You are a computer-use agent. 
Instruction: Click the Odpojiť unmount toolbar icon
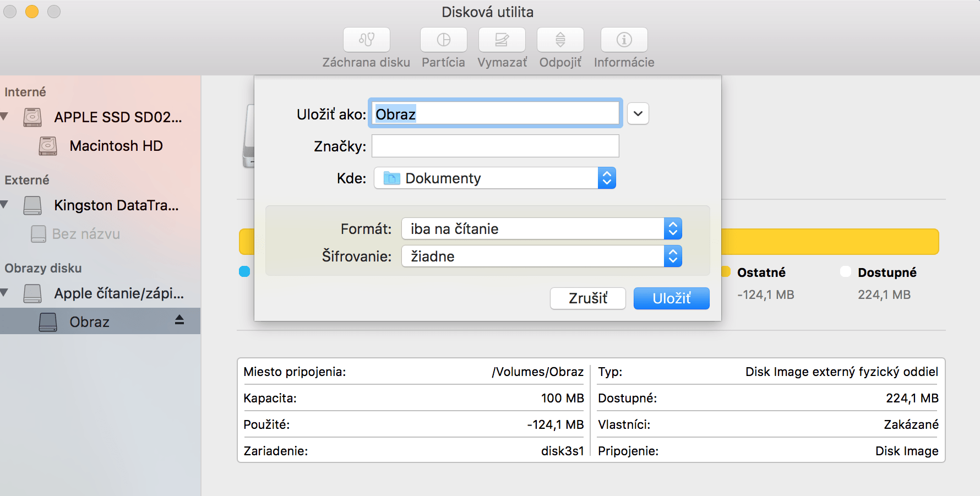(560, 40)
